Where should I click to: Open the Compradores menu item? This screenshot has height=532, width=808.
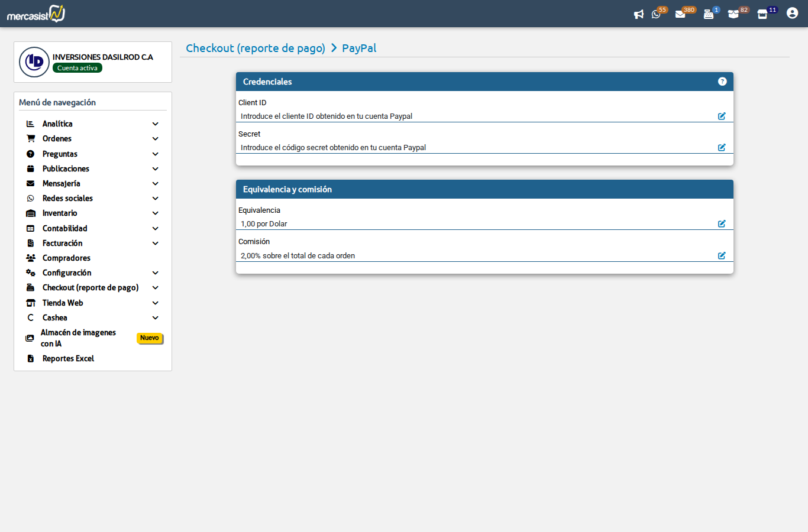66,258
